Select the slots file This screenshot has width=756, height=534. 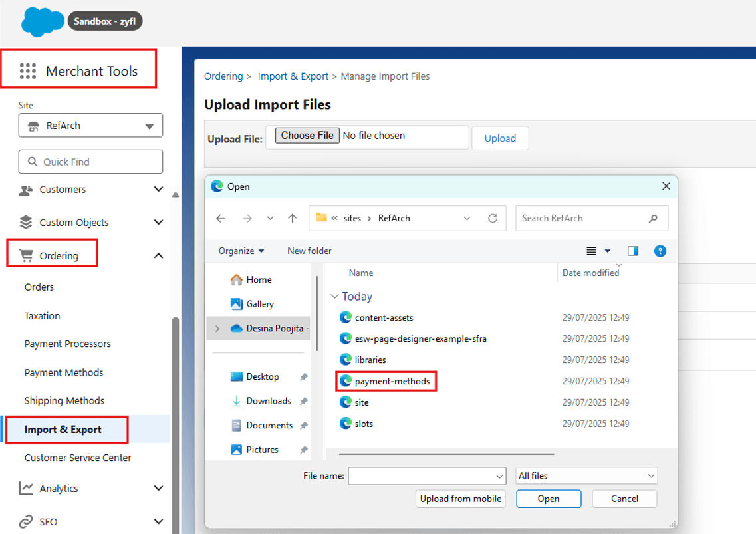[x=356, y=424]
